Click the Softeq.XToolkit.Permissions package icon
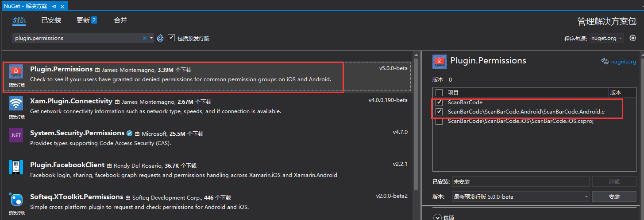Viewport: 644px width, 220px height. point(16,199)
